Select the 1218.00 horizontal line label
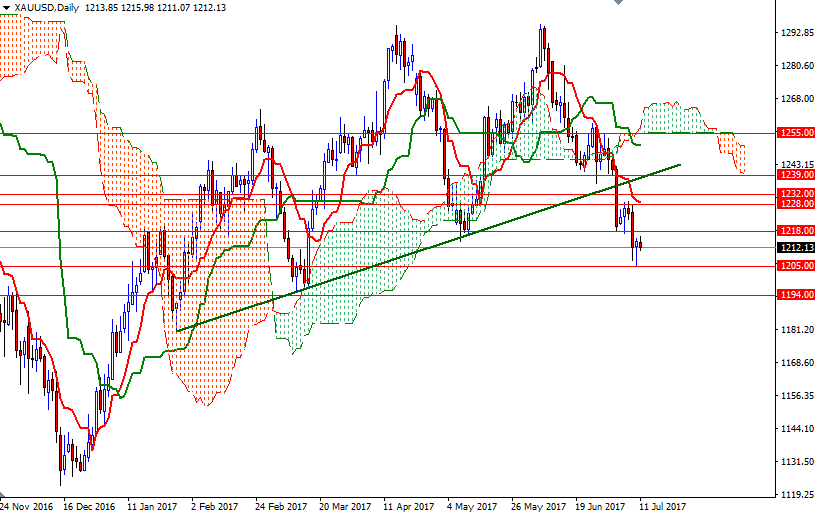 (795, 231)
